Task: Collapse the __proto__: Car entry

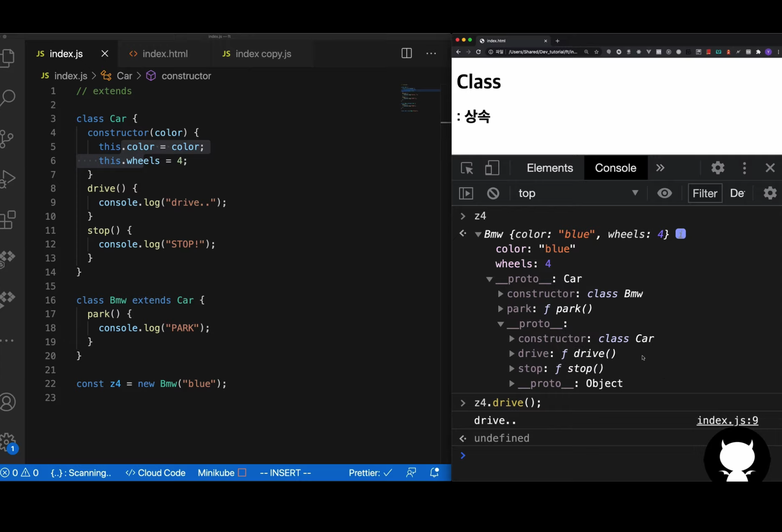Action: point(489,279)
